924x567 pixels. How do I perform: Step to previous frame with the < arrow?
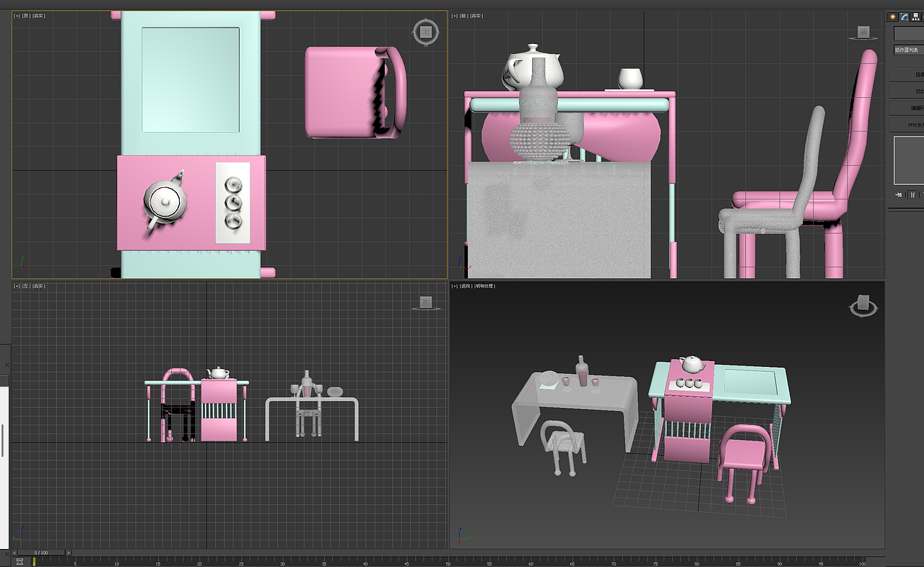[x=14, y=553]
